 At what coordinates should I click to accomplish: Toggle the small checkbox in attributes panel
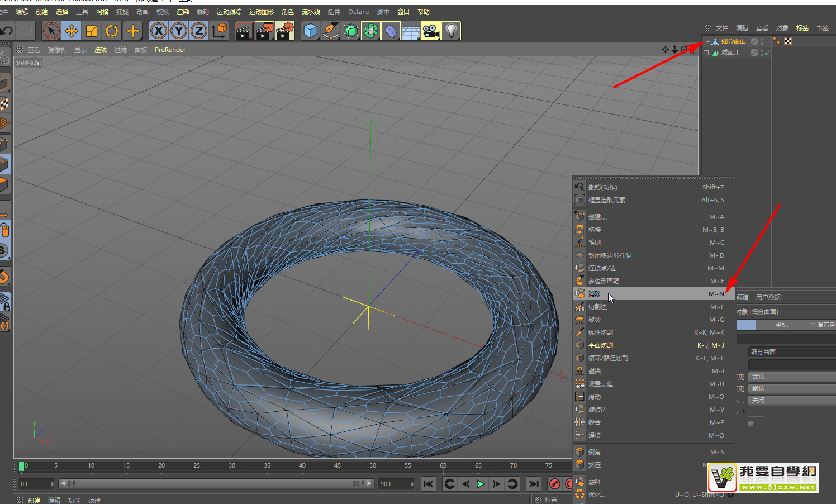click(x=751, y=424)
